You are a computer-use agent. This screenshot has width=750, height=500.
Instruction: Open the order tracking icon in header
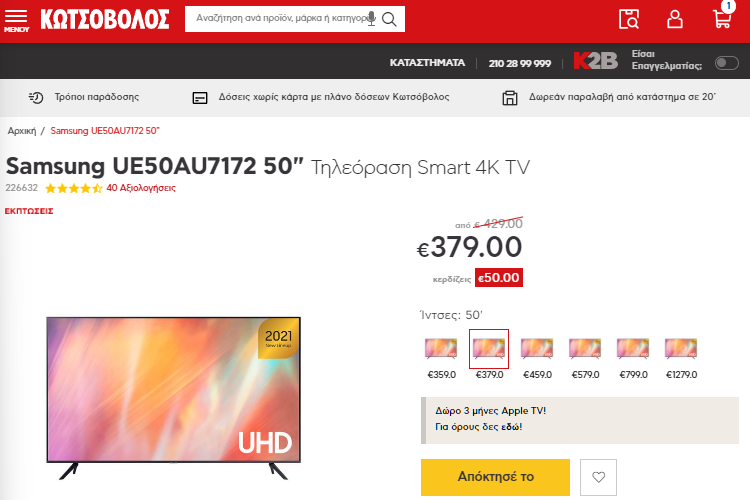(x=629, y=19)
